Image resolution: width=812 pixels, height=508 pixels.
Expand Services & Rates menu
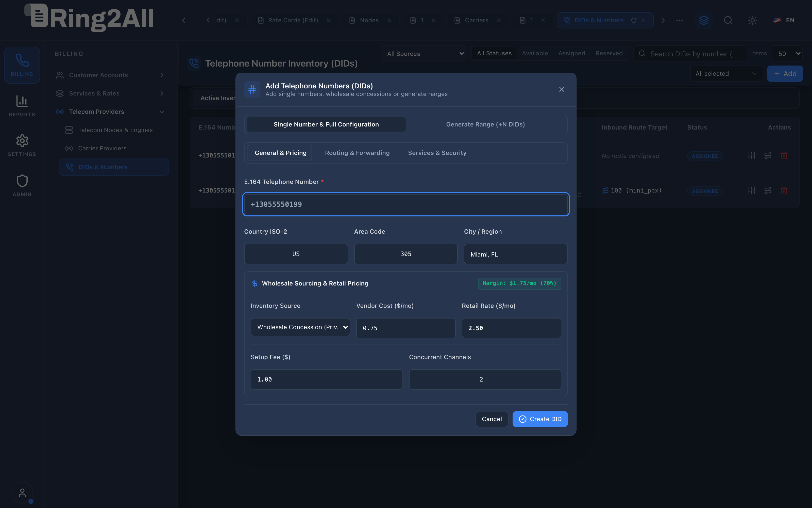point(110,93)
